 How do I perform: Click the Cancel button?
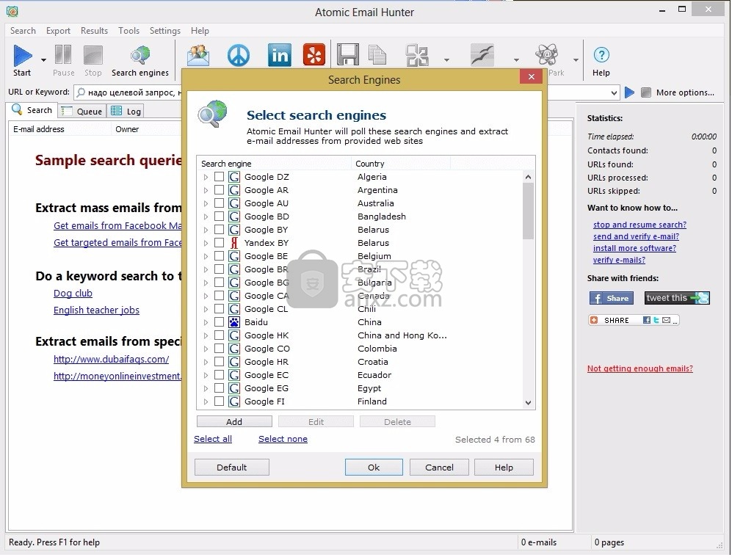[x=439, y=467]
